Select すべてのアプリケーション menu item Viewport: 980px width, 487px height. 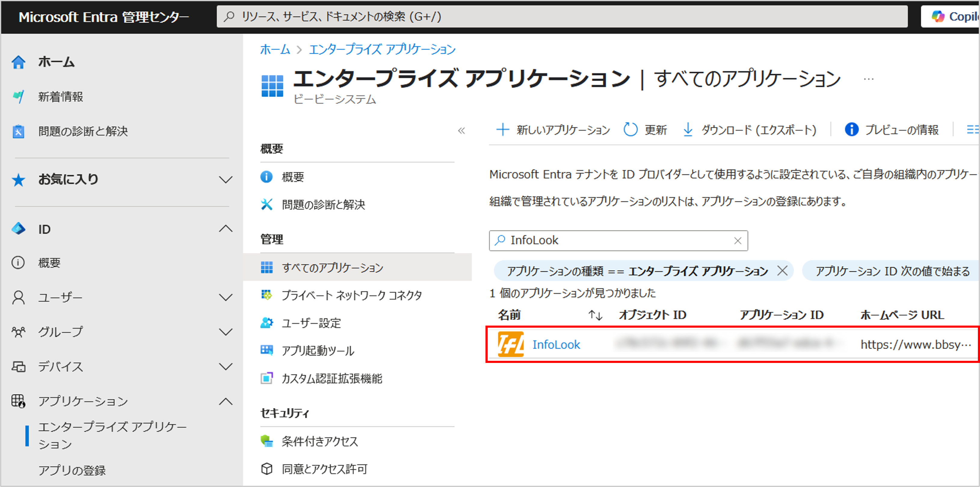point(332,268)
